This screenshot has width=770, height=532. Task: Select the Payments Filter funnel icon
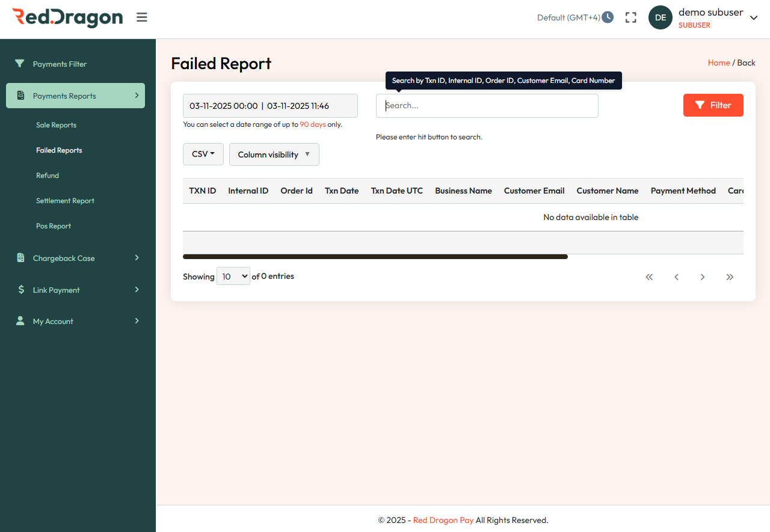pyautogui.click(x=19, y=64)
